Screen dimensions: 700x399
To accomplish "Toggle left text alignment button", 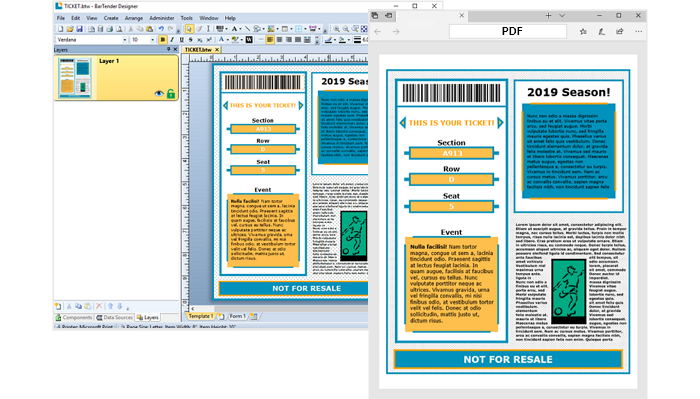I will (270, 40).
